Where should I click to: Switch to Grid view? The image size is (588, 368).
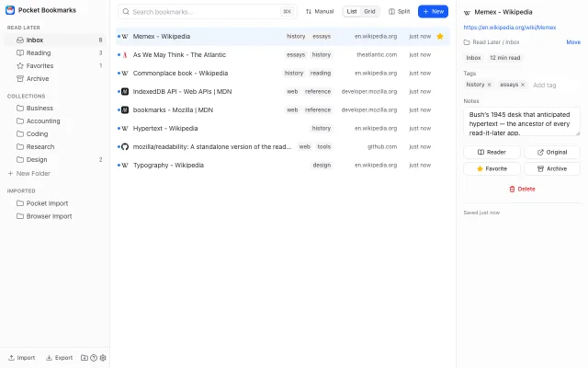[x=369, y=12]
